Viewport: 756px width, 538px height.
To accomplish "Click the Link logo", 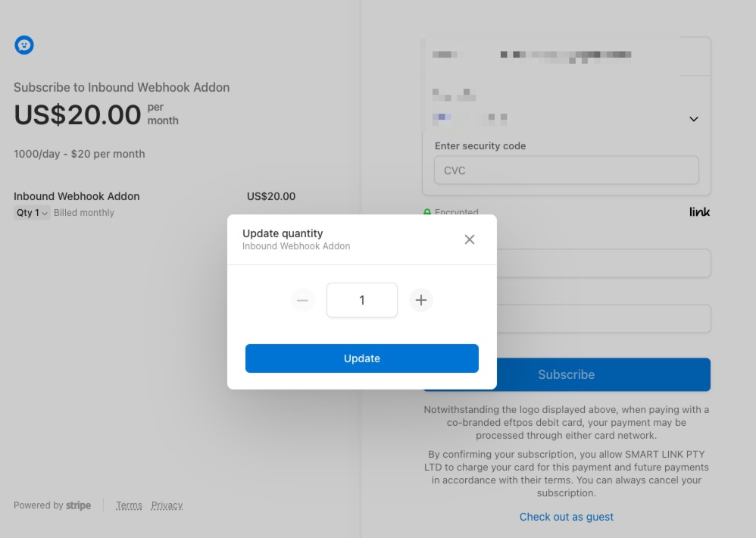I will pyautogui.click(x=700, y=211).
